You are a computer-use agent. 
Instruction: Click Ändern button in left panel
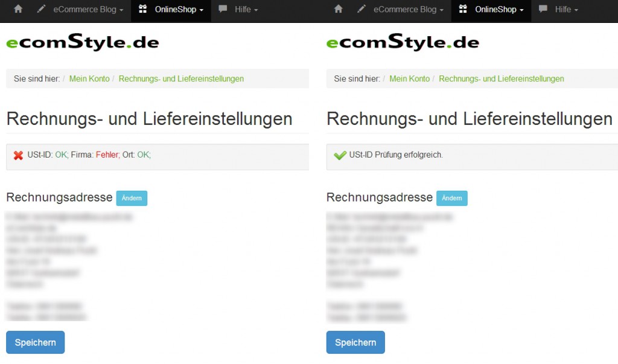(x=132, y=198)
